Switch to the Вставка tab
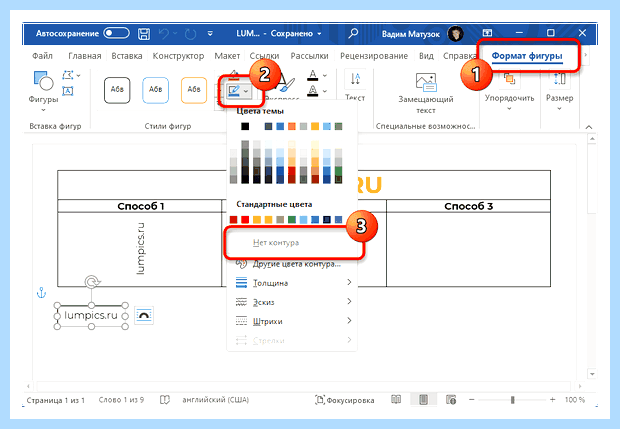Viewport: 620px width, 429px height. 127,56
